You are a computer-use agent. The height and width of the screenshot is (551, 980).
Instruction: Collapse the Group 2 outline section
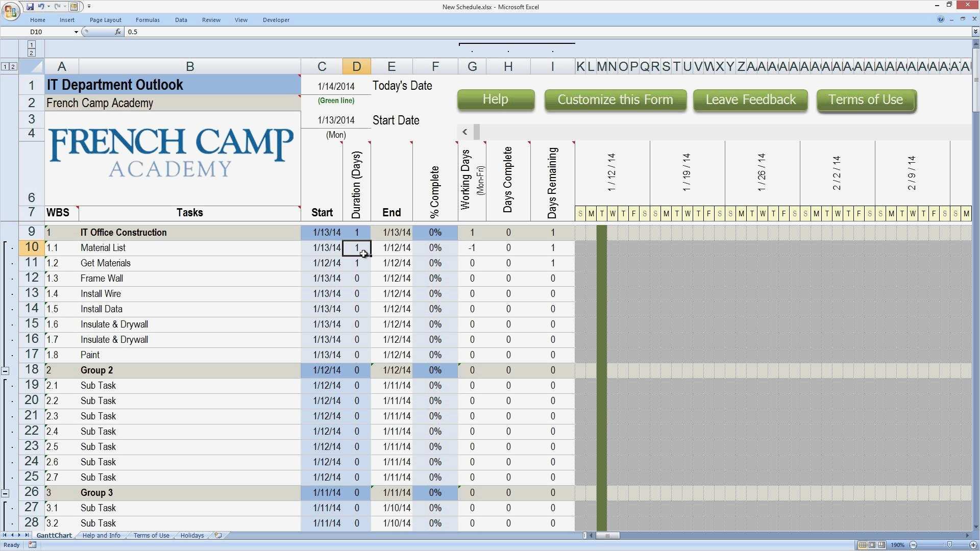coord(6,370)
